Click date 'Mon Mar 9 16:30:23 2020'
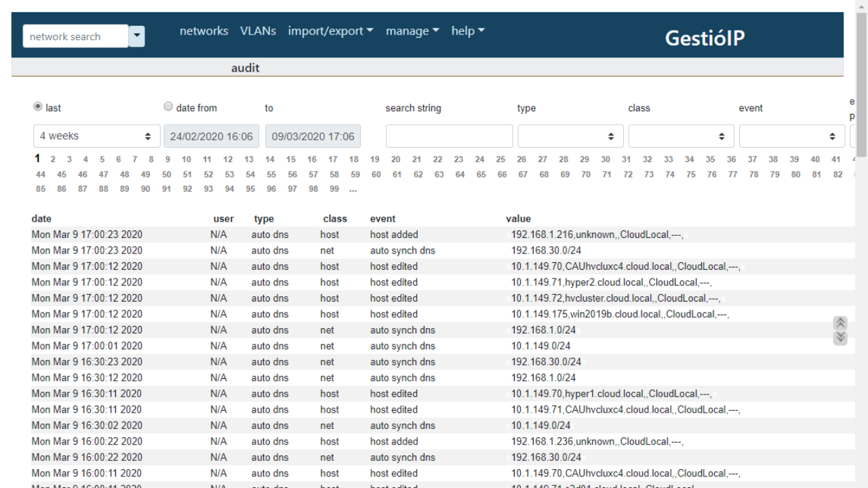 click(87, 362)
